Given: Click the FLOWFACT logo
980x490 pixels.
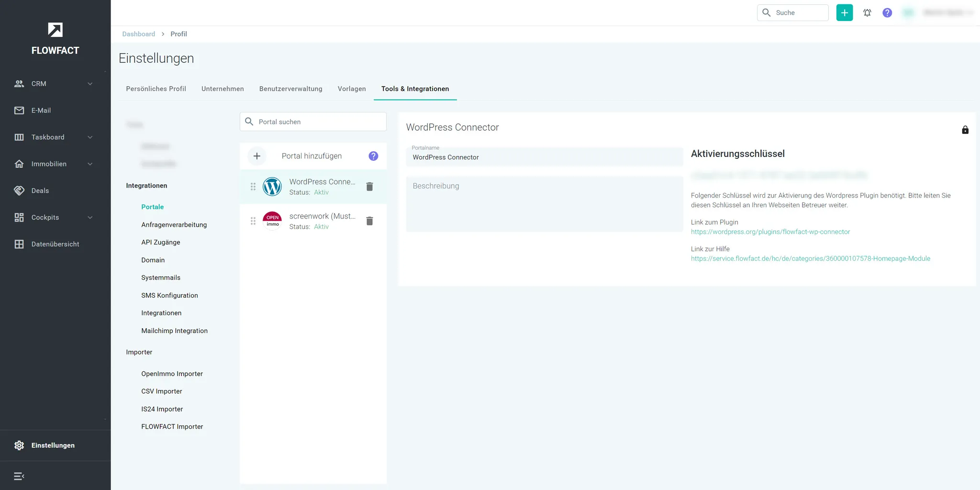Looking at the screenshot, I should point(55,38).
